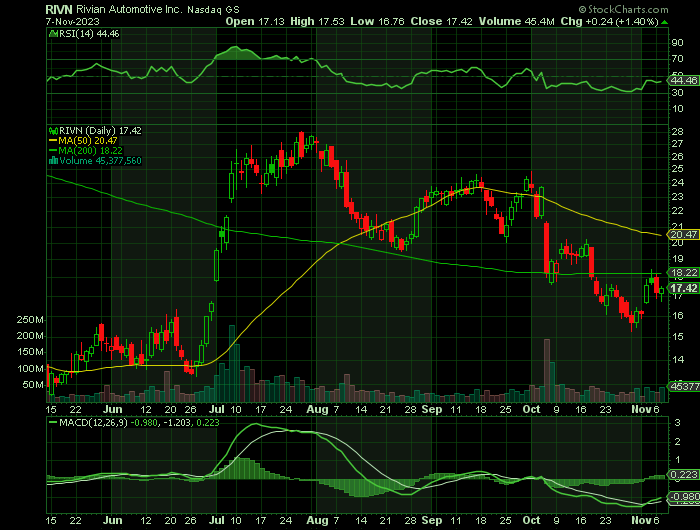Click the RSI(14) legend line icon
This screenshot has width=700, height=530.
click(54, 33)
